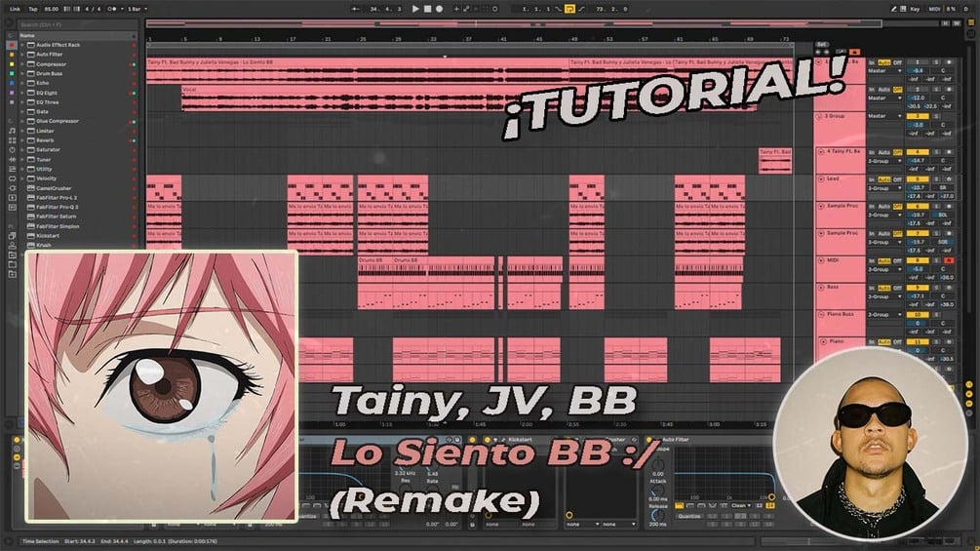Enable Key mapping mode
980x551 pixels.
click(x=915, y=9)
